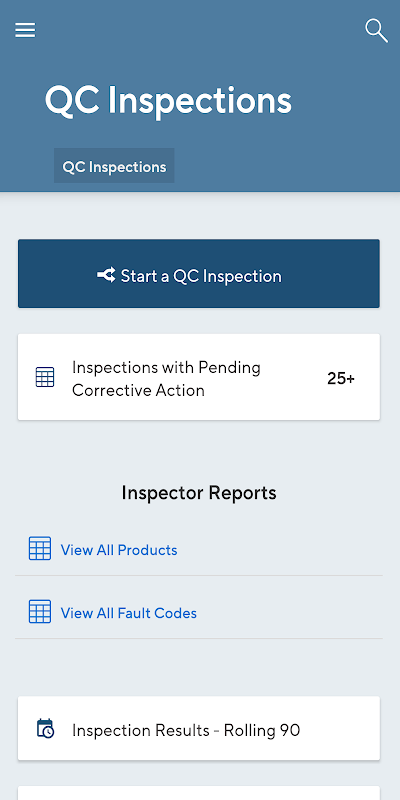Click the table icon beside Pending Corrective Action
The height and width of the screenshot is (800, 400).
[45, 378]
